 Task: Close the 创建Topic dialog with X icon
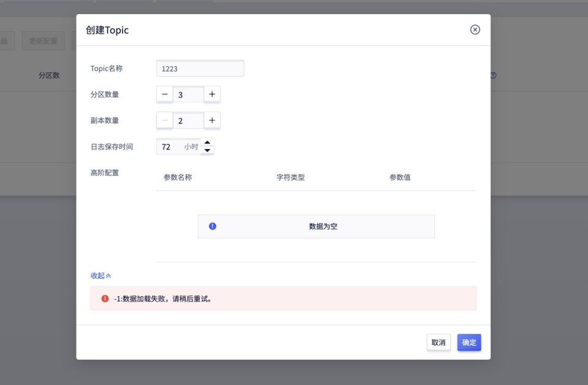pyautogui.click(x=475, y=30)
